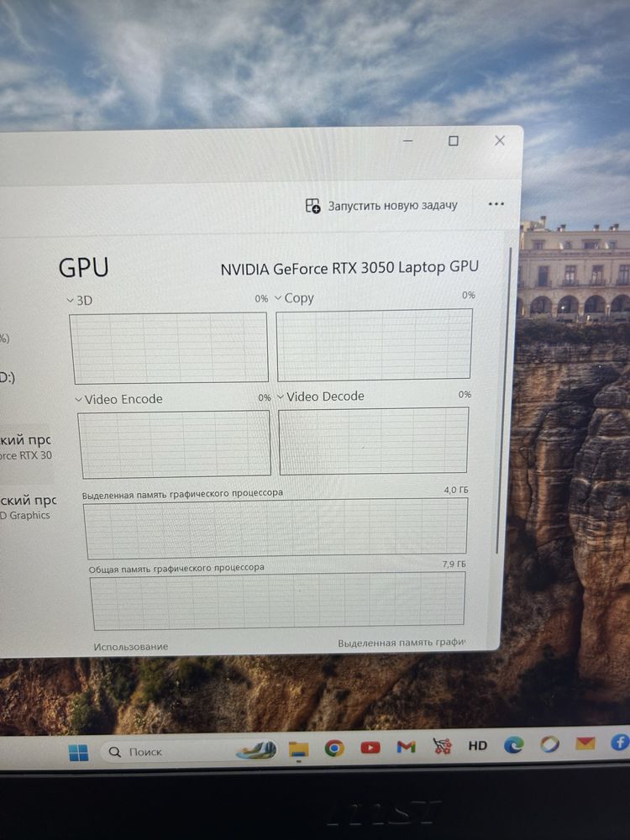630x840 pixels.
Task: Open the 3D engine dropdown
Action: tap(79, 301)
